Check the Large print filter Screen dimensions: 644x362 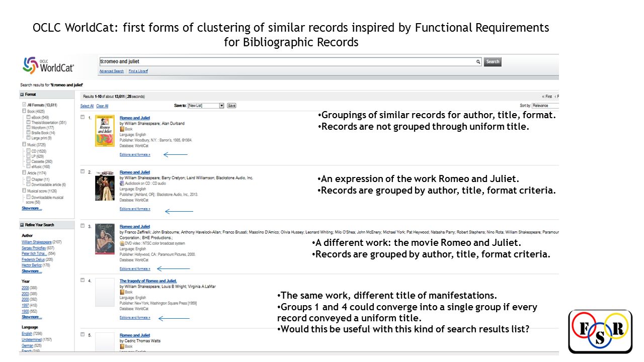point(29,138)
